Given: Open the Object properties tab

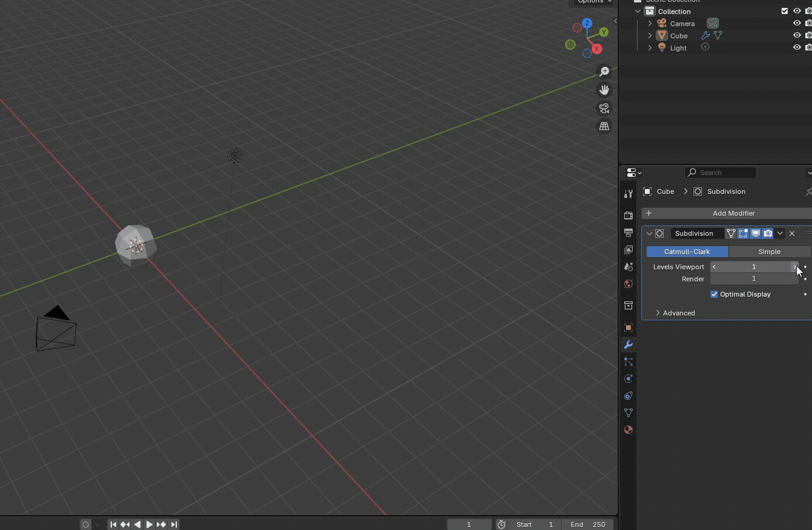Looking at the screenshot, I should pyautogui.click(x=628, y=328).
